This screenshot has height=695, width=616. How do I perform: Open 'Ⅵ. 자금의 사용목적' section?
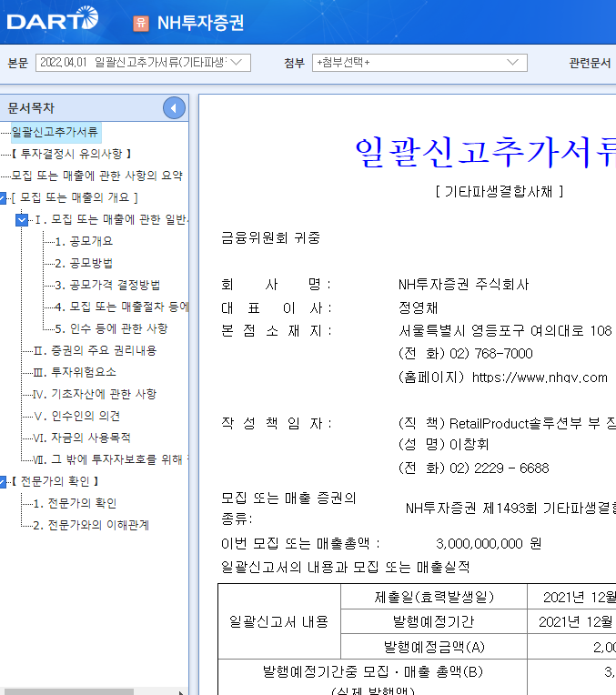click(x=82, y=438)
